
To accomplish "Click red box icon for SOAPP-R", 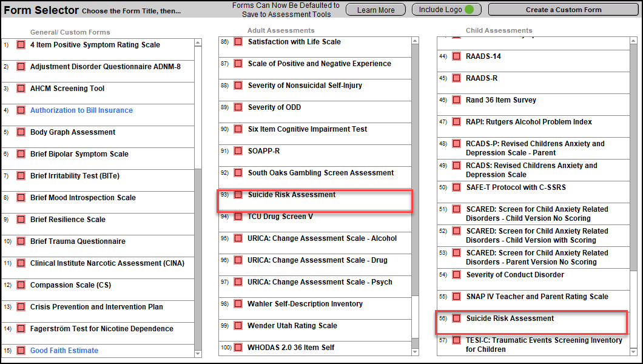I will pos(238,151).
